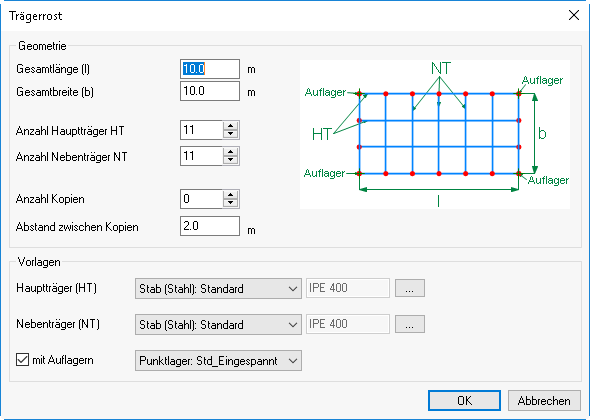This screenshot has width=590, height=420.
Task: Increase Anzahl Nebenträger NT with up arrow
Action: pyautogui.click(x=230, y=152)
